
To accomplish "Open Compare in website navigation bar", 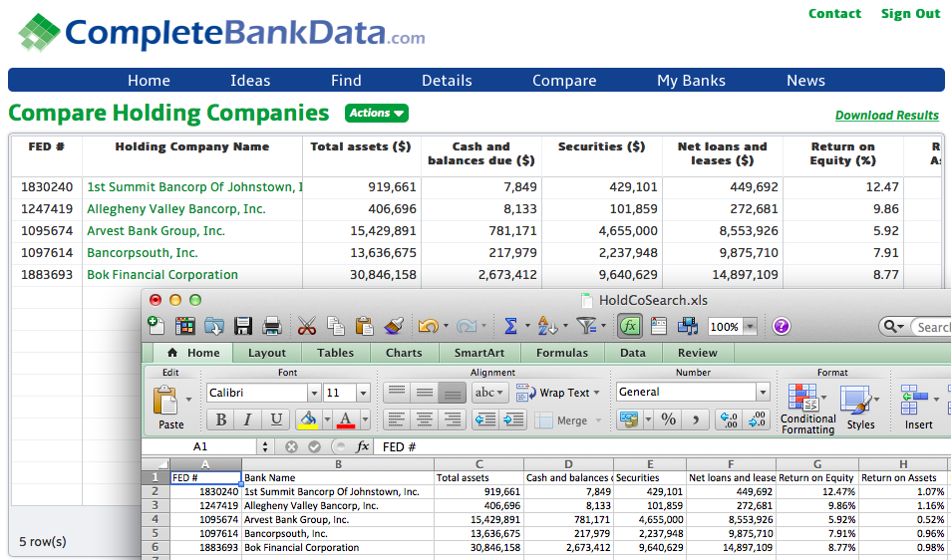I will click(x=564, y=81).
